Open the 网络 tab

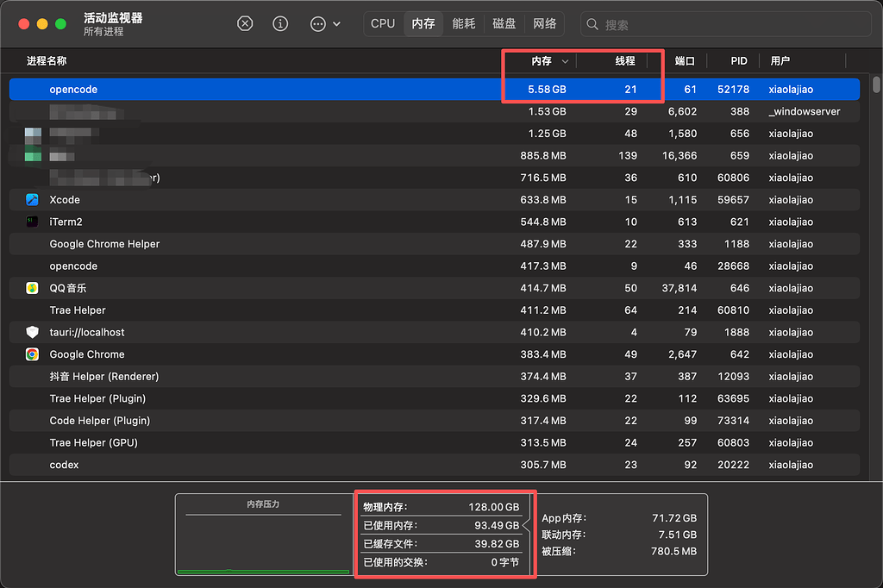click(x=545, y=23)
